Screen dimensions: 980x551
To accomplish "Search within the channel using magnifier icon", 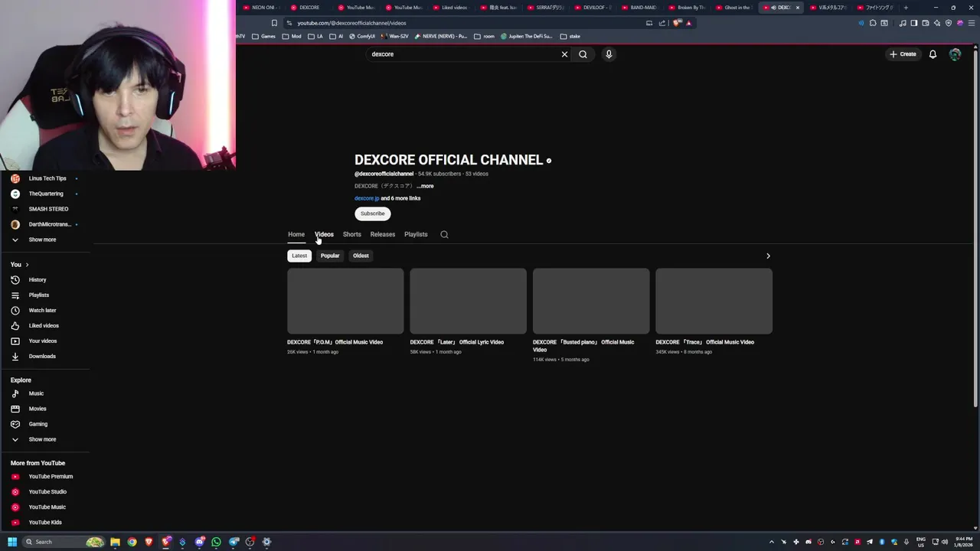I will pyautogui.click(x=444, y=234).
